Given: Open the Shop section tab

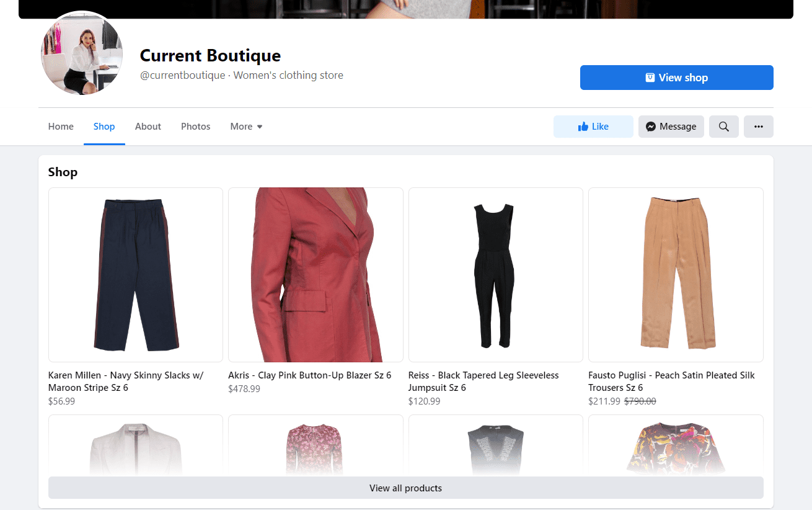Looking at the screenshot, I should [x=104, y=126].
